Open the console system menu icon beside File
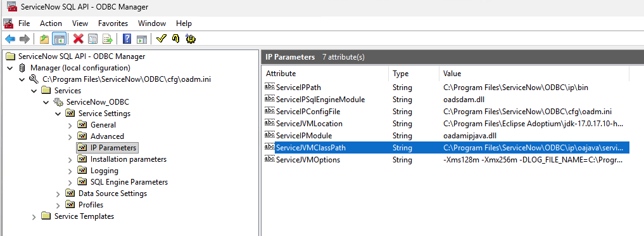 [9, 23]
